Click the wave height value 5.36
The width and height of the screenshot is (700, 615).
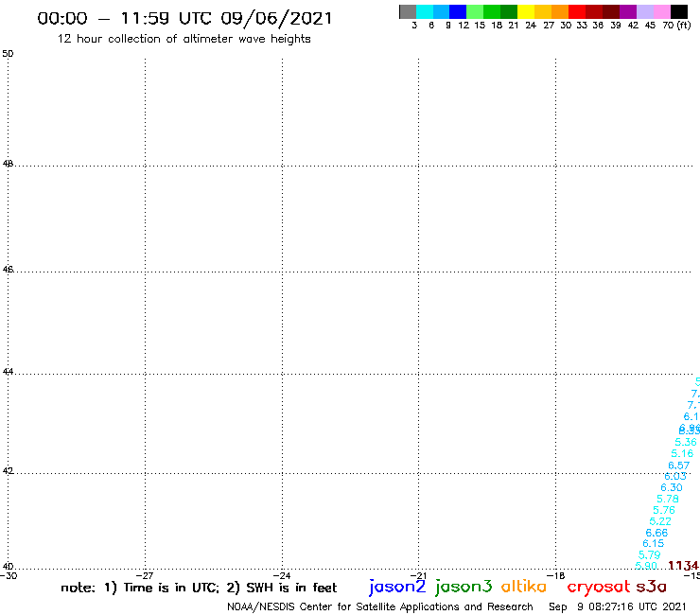tap(686, 442)
